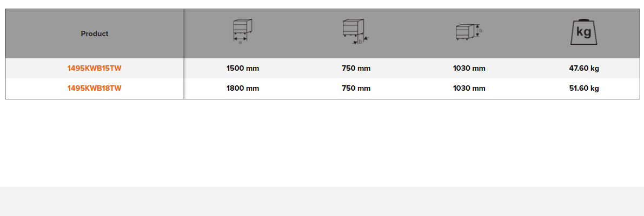Click the gray footer band below the table
Screen dimensions: 644x216
[322, 201]
